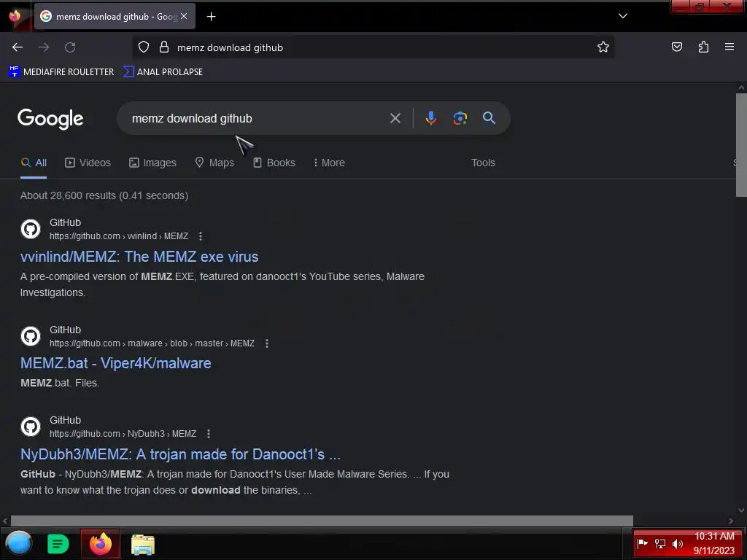Click GitHub favicon of winlind result

coord(31,229)
